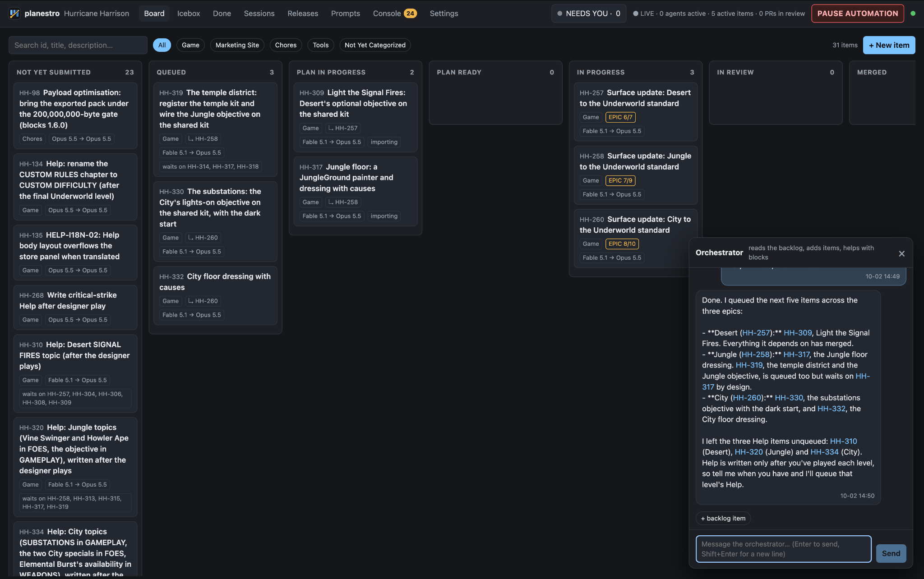Image resolution: width=924 pixels, height=579 pixels.
Task: Open the Board tab
Action: click(x=154, y=14)
